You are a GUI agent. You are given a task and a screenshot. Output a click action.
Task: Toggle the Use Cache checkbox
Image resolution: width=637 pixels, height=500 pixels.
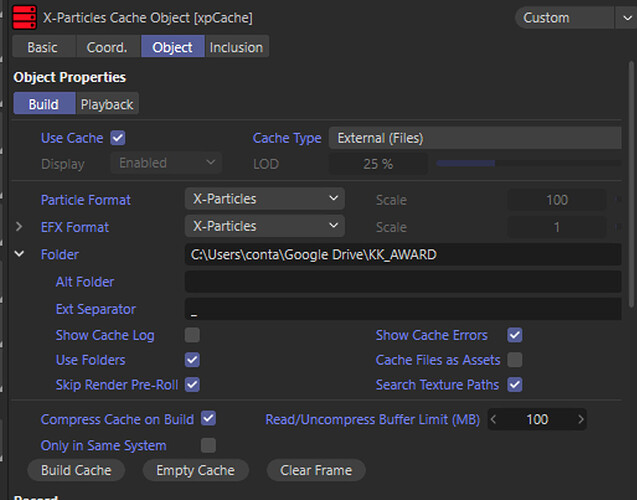click(118, 138)
